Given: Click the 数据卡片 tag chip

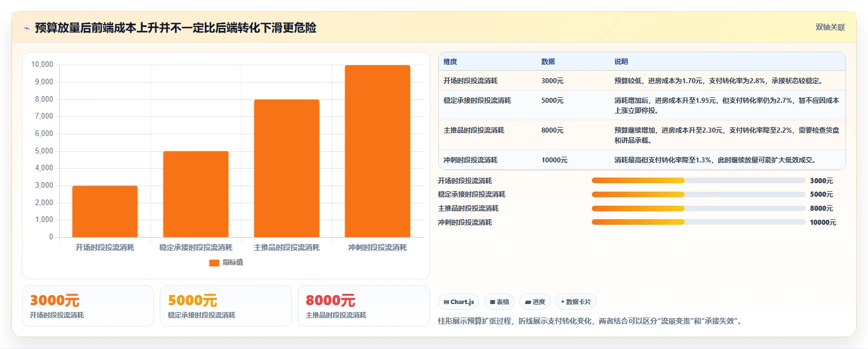Looking at the screenshot, I should [x=576, y=302].
